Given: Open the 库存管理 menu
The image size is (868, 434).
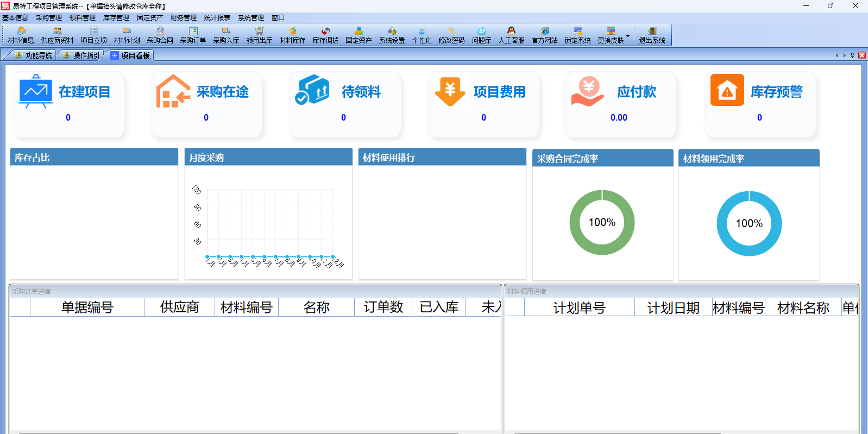Looking at the screenshot, I should point(116,18).
